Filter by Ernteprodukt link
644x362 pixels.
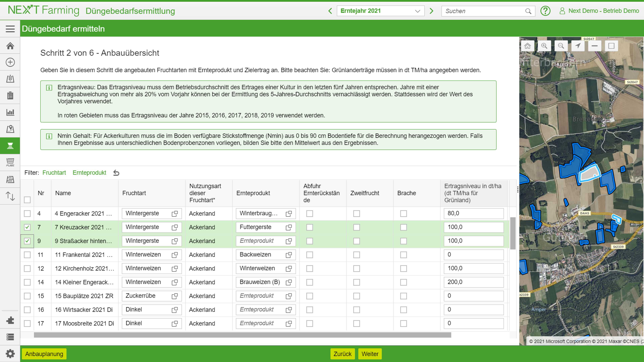[x=89, y=173]
